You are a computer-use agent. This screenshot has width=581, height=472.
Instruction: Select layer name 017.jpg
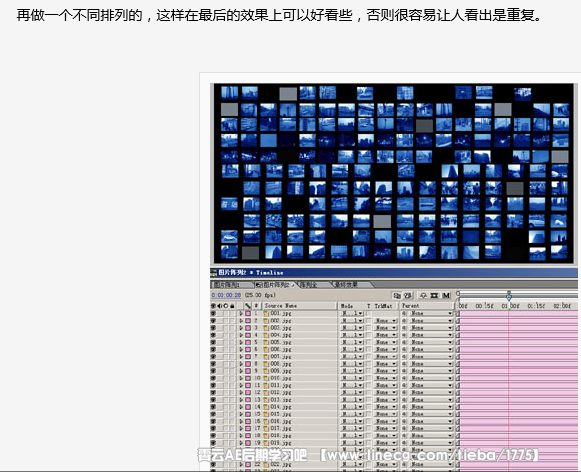281,429
